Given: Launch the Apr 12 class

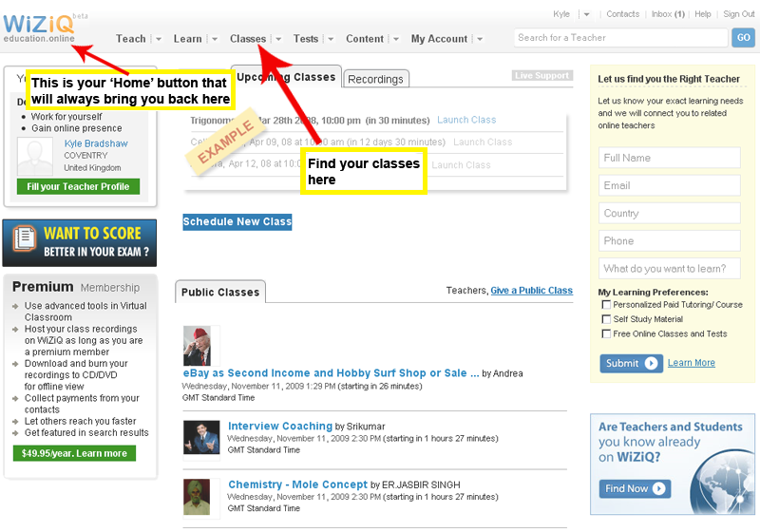Looking at the screenshot, I should click(461, 165).
